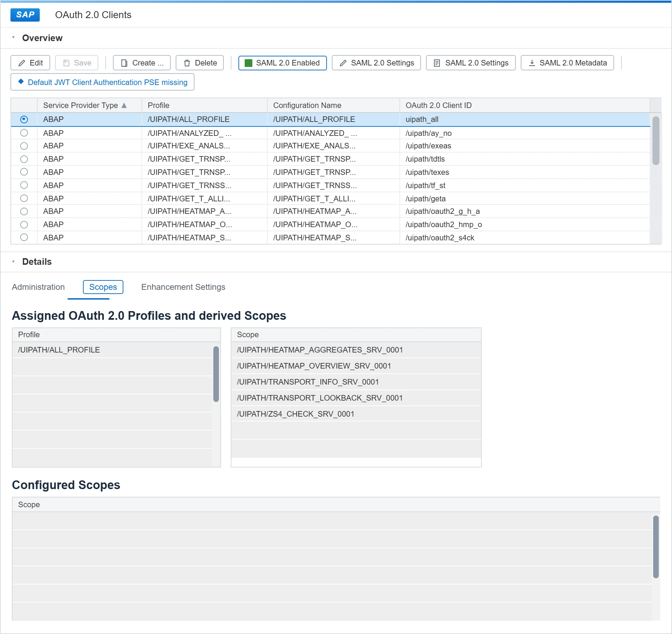The width and height of the screenshot is (672, 634).
Task: Click /UIPATH/HEATMAP_S... configuration name cell
Action: click(334, 237)
